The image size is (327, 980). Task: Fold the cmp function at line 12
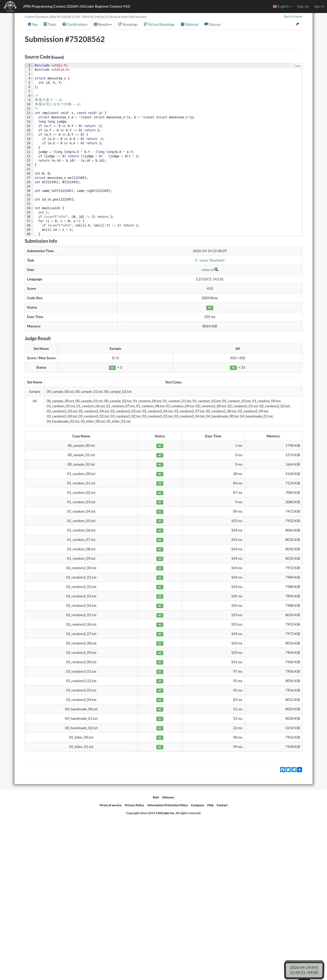(32, 113)
